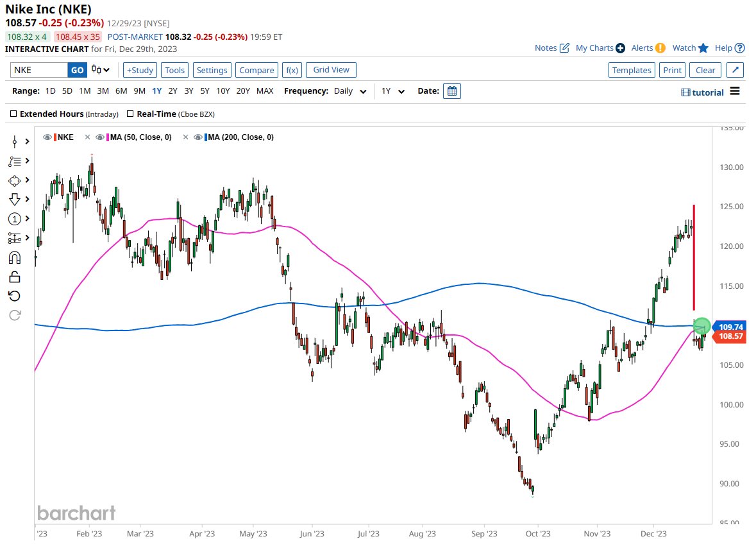Select the 10Y range
This screenshot has width=756, height=548.
click(223, 90)
